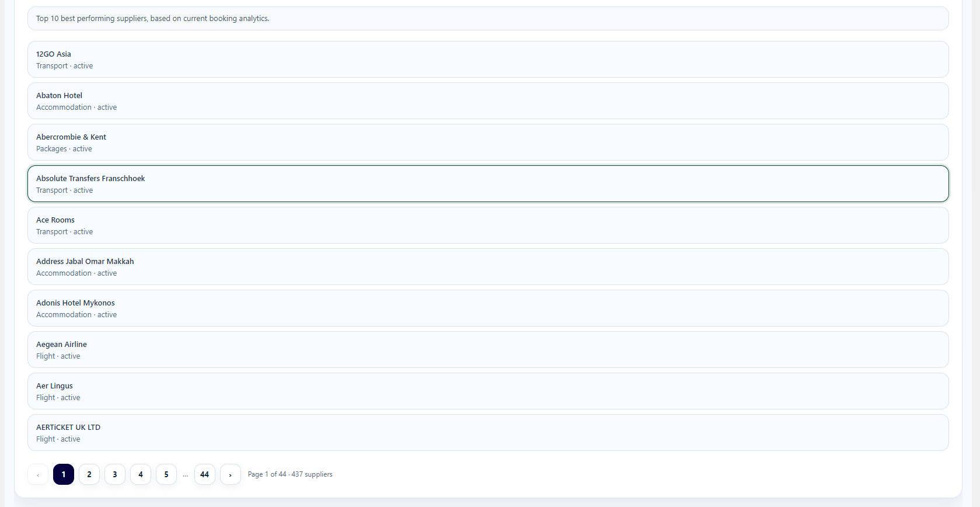Select AERTiCKET UK LTD supplier card
Viewport: 980px width, 507px height.
(x=488, y=433)
